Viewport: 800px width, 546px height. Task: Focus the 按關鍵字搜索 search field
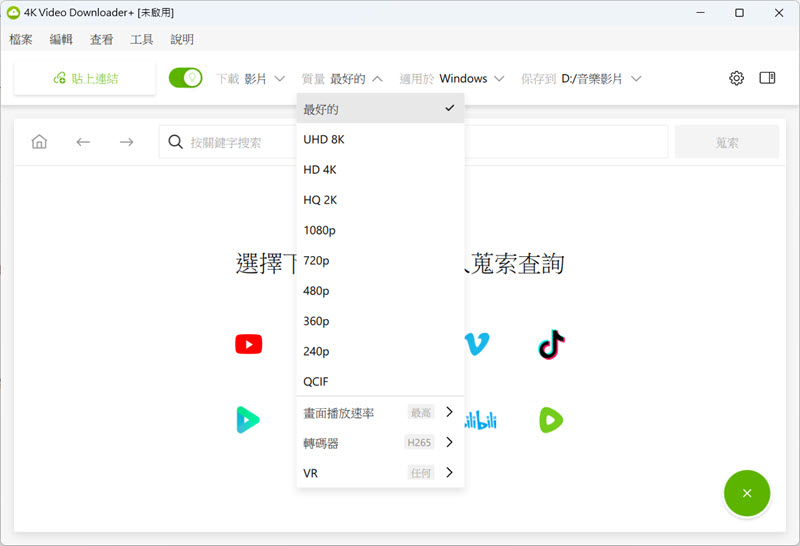coord(413,142)
